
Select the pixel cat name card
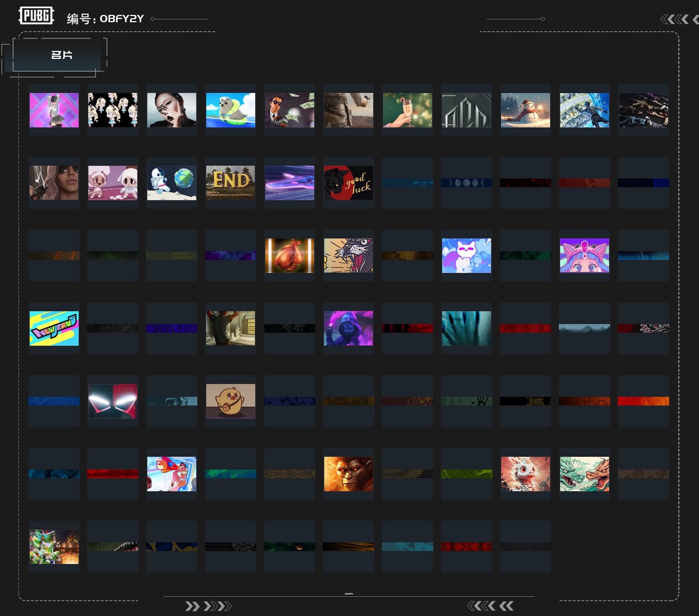[466, 255]
